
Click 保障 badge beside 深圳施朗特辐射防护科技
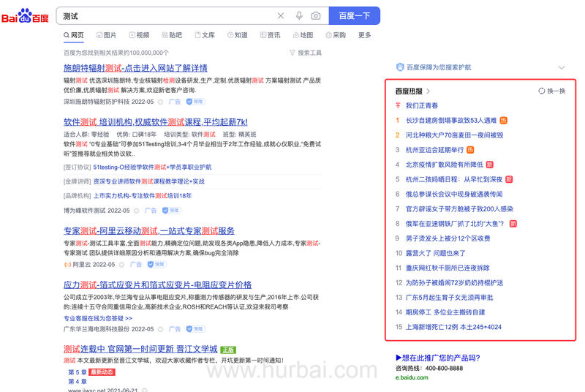[195, 102]
